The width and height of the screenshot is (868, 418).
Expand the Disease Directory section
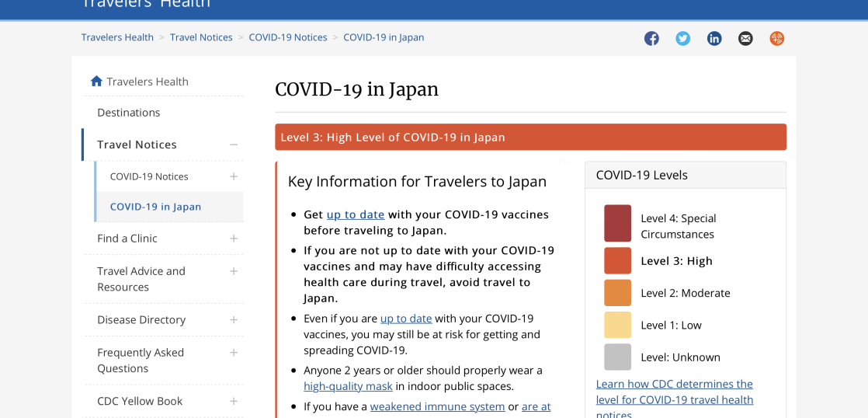point(234,320)
